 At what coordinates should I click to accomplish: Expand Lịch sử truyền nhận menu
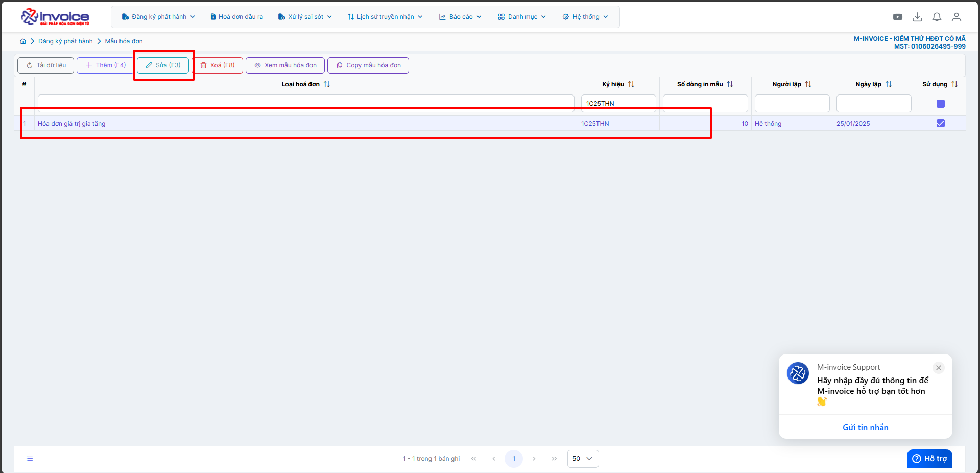point(385,17)
